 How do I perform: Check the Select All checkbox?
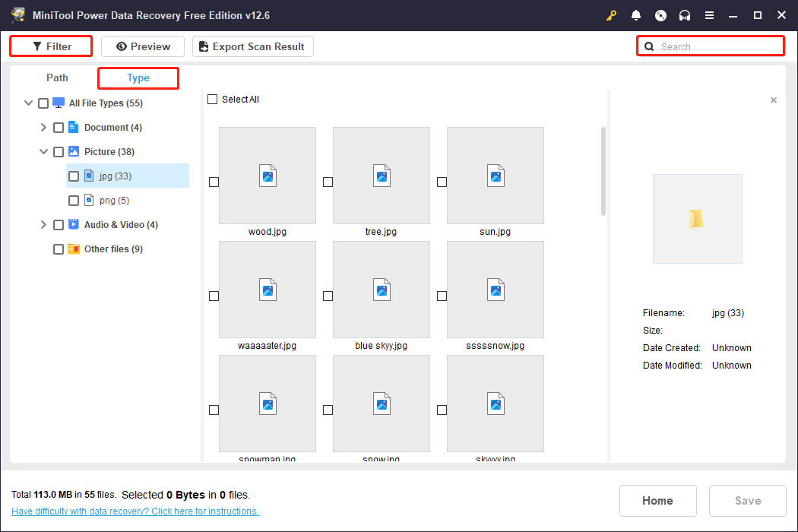click(x=213, y=100)
